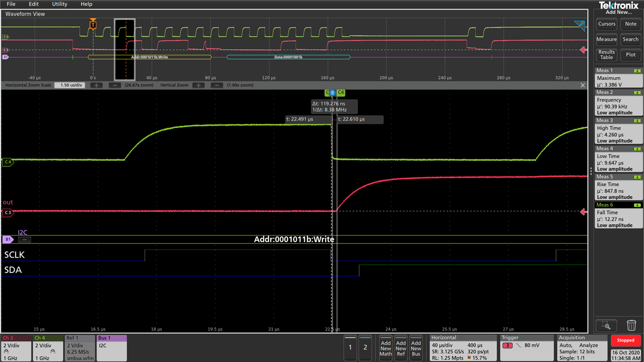This screenshot has height=362, width=644.
Task: Select the Meas 5 Rise Time badge
Action: 619,187
